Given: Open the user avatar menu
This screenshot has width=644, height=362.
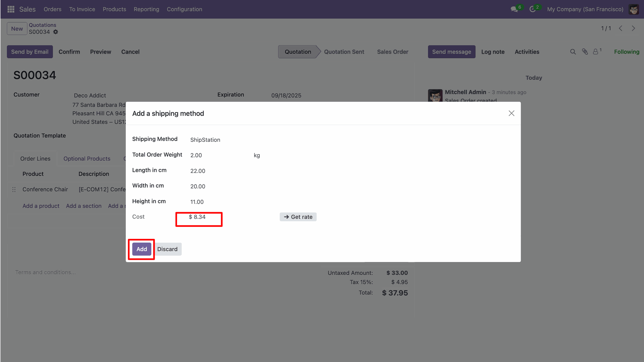Looking at the screenshot, I should pyautogui.click(x=634, y=9).
